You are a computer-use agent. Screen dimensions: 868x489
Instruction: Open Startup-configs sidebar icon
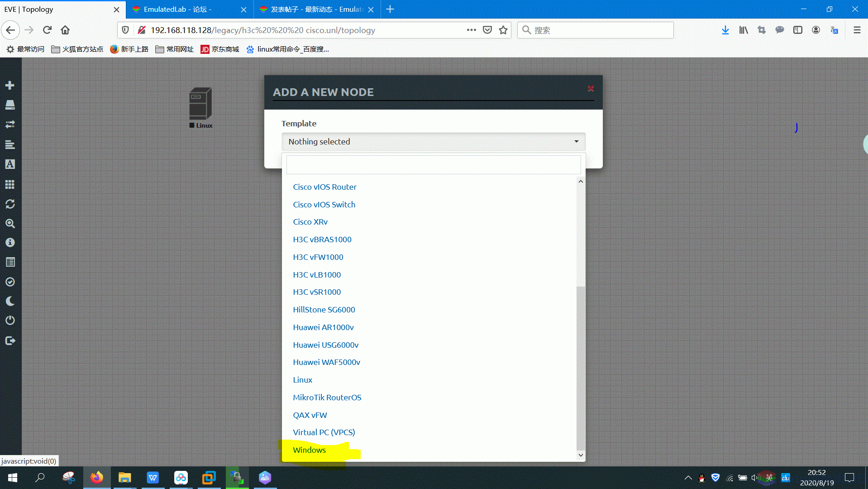(10, 144)
